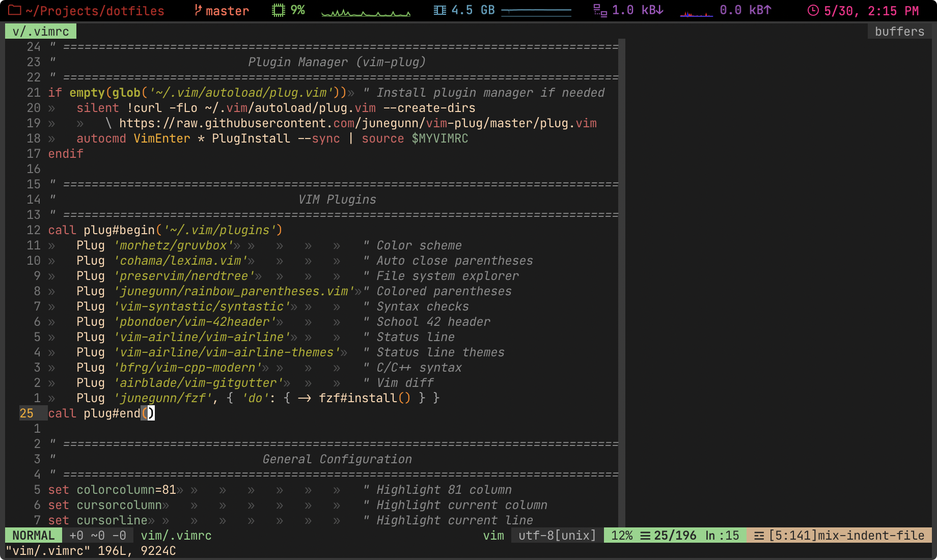Click the endif keyword
937x560 pixels.
(66, 154)
